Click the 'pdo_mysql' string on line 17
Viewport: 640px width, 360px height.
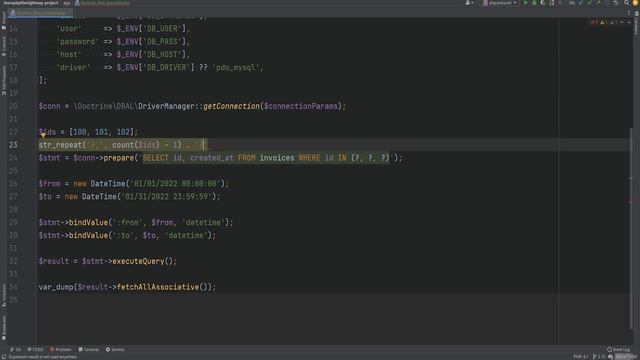236,67
